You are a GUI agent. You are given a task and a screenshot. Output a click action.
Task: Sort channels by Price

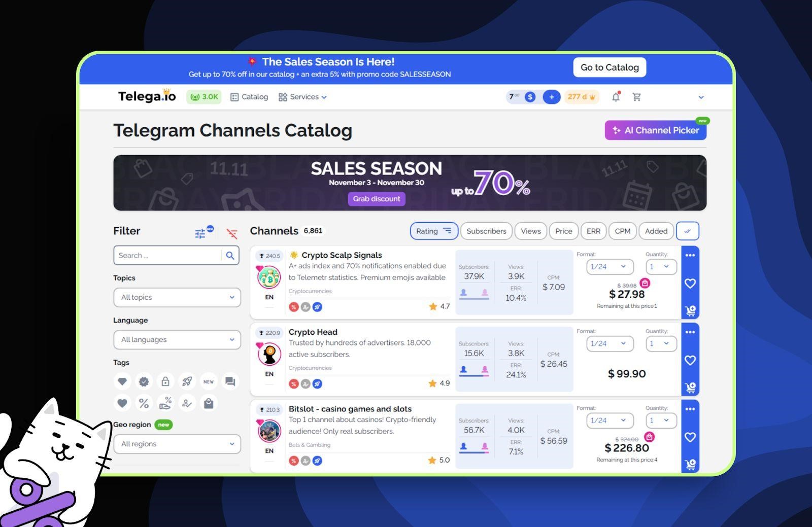(x=564, y=231)
